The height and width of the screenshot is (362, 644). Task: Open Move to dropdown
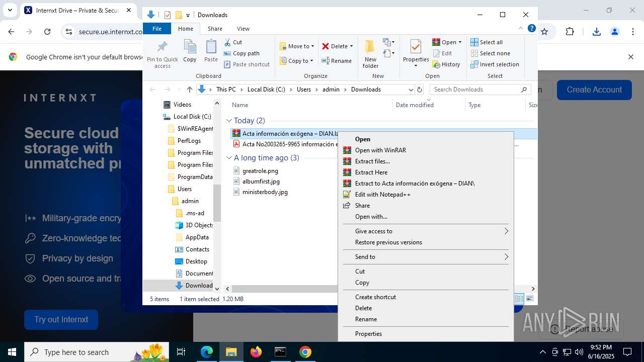pos(297,46)
